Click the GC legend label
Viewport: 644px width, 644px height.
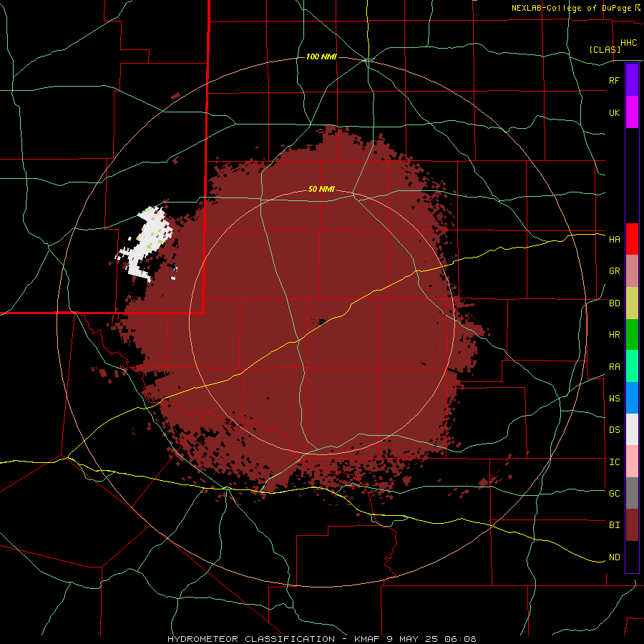[614, 494]
